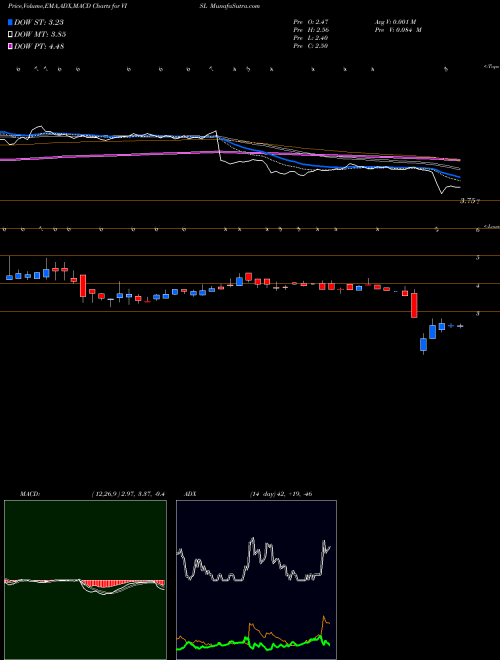Click the 'ADX' indicator label
This screenshot has height=660, width=500.
click(x=191, y=494)
